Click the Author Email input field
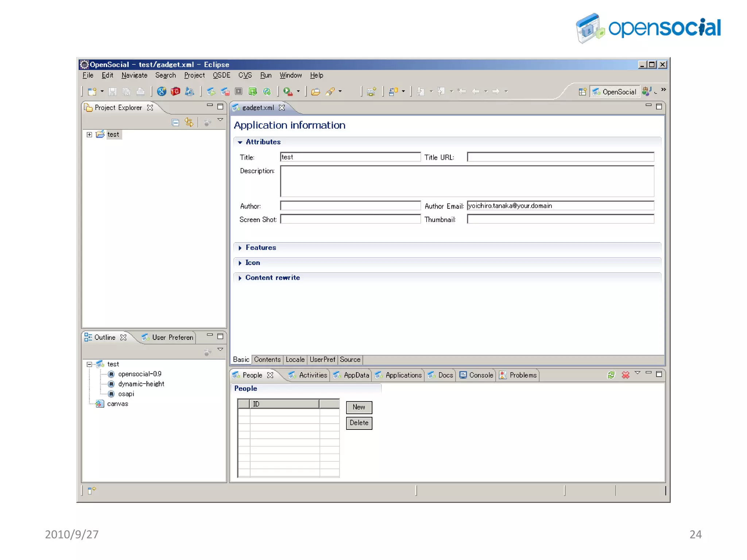Image resolution: width=747 pixels, height=560 pixels. click(560, 206)
